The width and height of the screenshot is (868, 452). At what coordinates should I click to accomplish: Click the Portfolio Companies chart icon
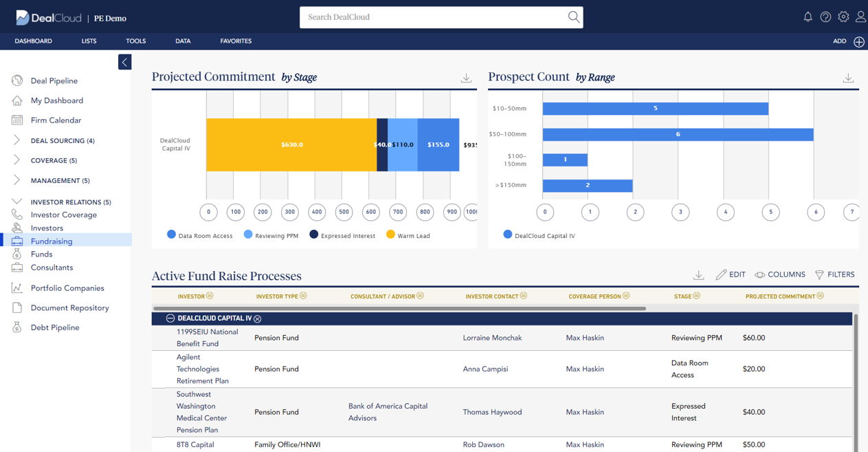(17, 288)
